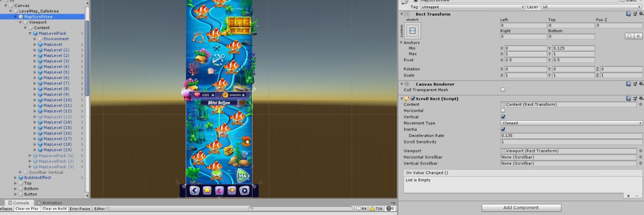Click object picker for Vertical Scrollbar field
The image size is (644, 215).
[x=640, y=164]
